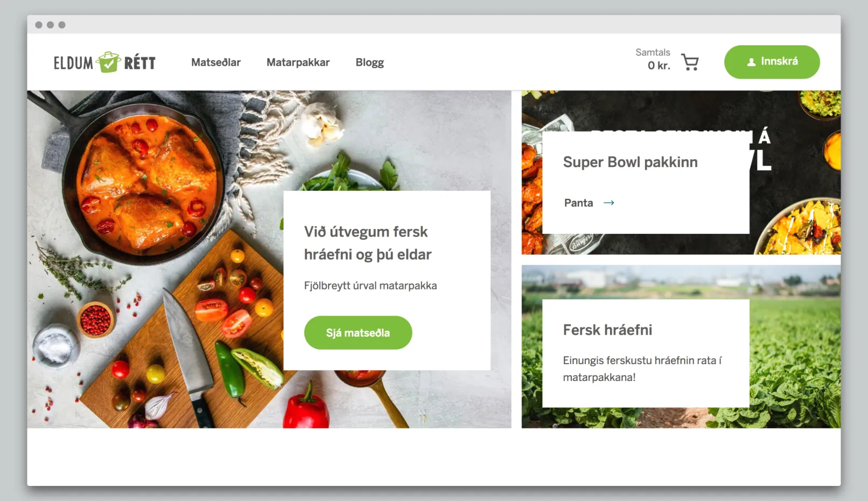The height and width of the screenshot is (501, 868).
Task: Follow the Panta order link
Action: click(578, 203)
